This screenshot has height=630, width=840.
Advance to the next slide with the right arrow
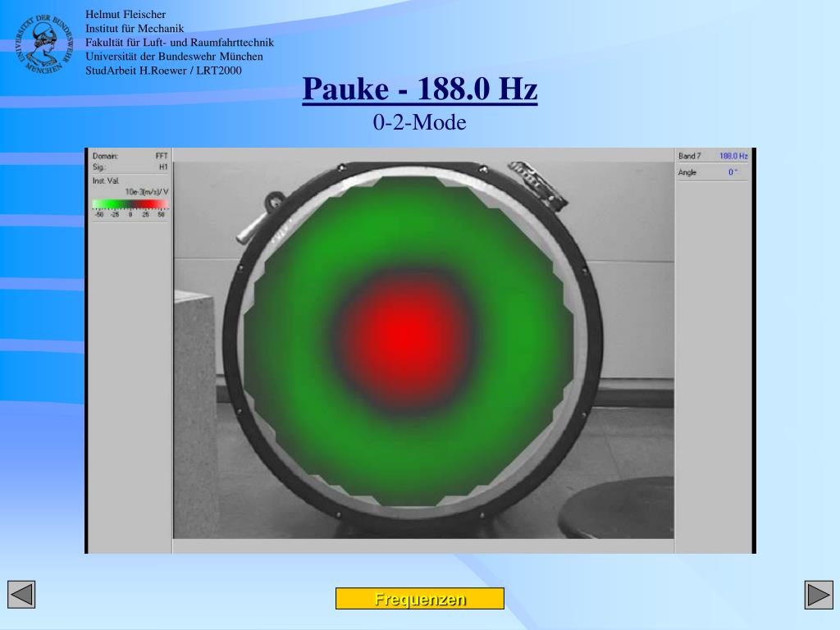coord(819,595)
